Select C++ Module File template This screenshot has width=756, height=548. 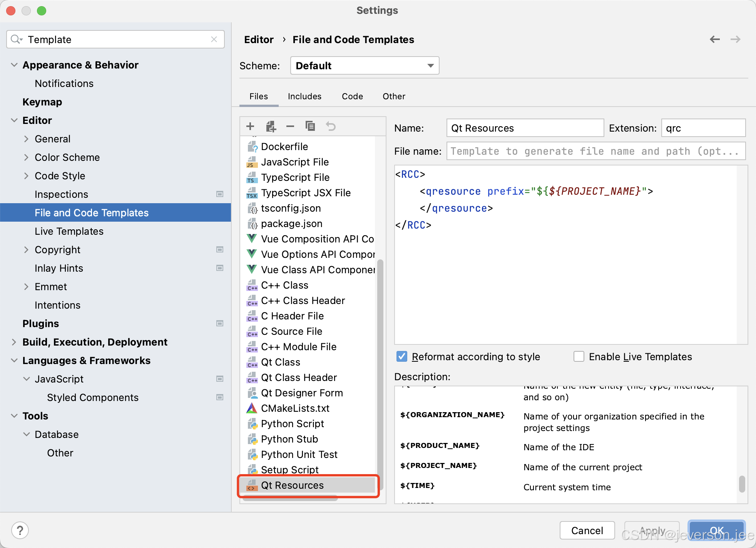pyautogui.click(x=299, y=347)
